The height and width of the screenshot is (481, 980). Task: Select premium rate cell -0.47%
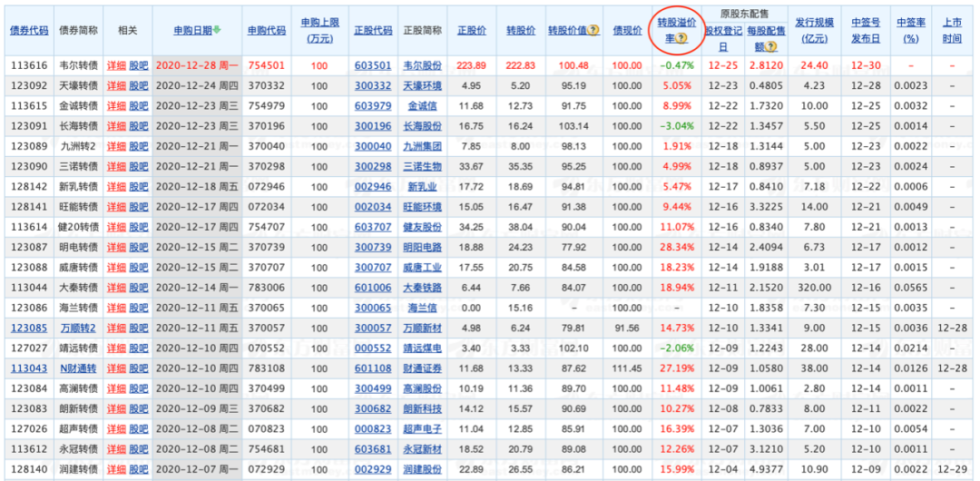[677, 65]
